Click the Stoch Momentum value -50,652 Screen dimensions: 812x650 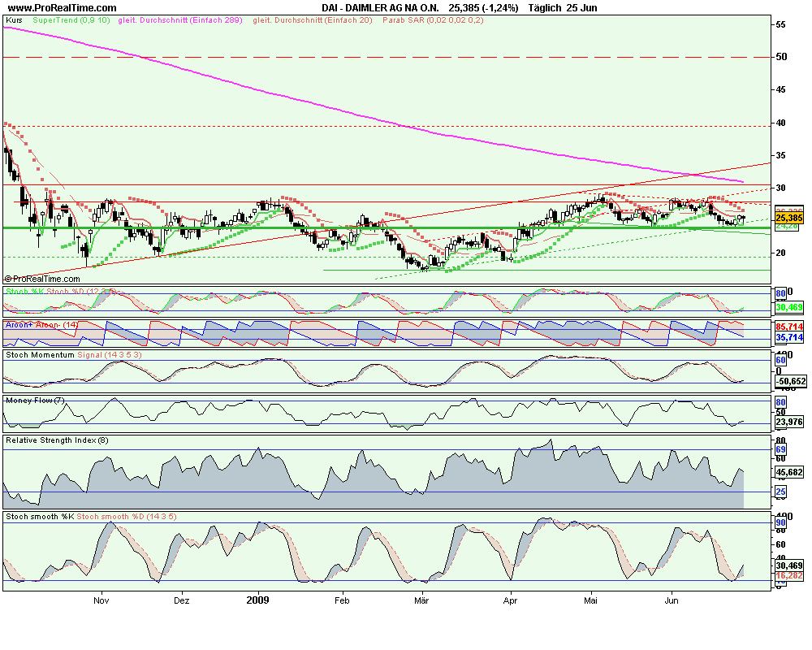tap(790, 381)
